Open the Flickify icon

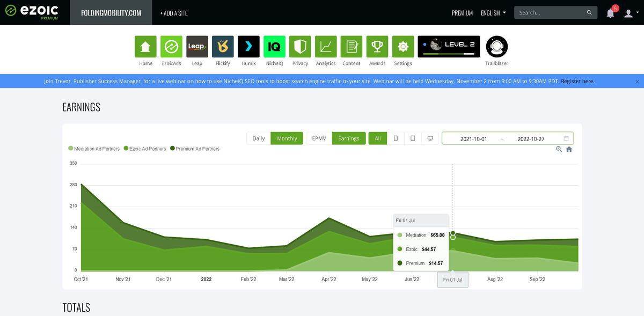(x=223, y=47)
